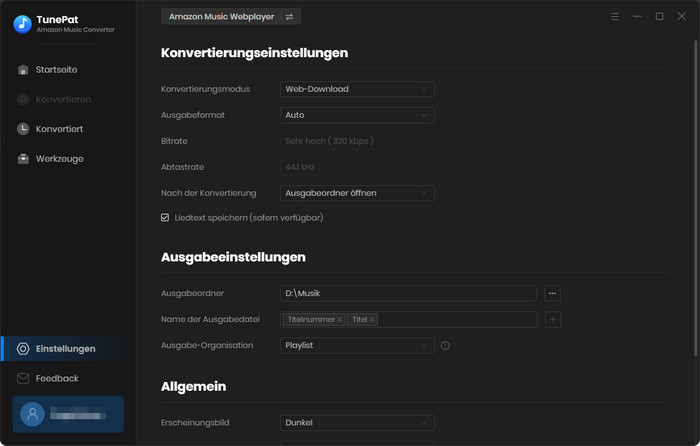Click the Konvertiert clock icon
This screenshot has height=446, width=700.
pos(23,129)
